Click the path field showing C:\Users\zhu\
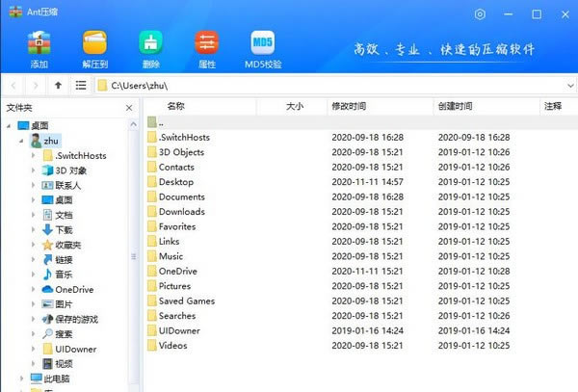The width and height of the screenshot is (578, 392). 289,86
